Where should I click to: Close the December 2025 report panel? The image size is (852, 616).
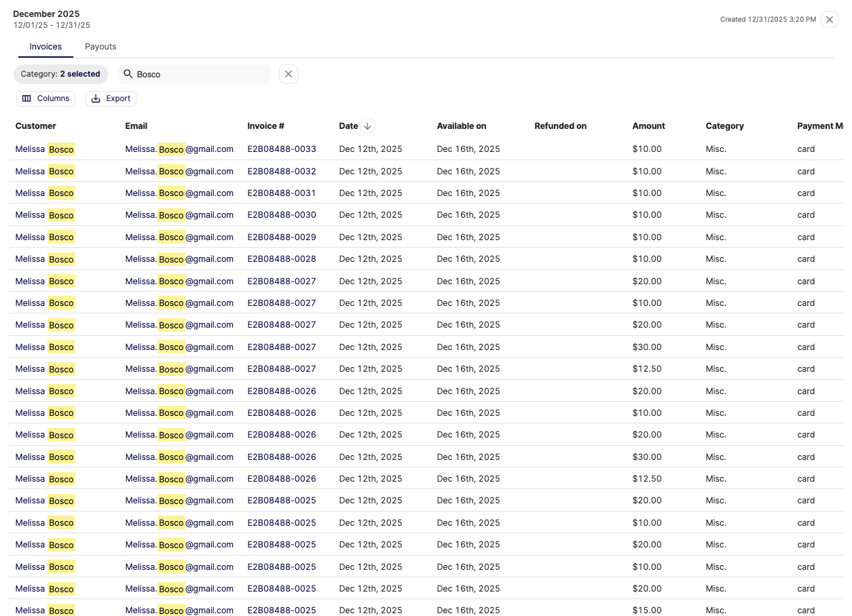[x=829, y=20]
